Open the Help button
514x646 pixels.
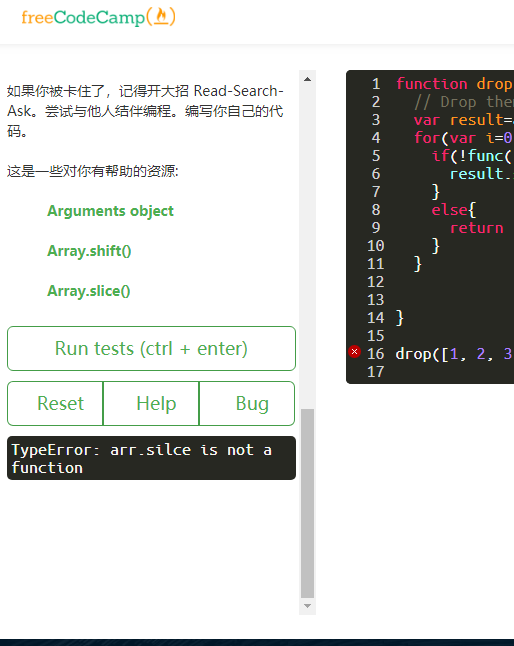151,403
